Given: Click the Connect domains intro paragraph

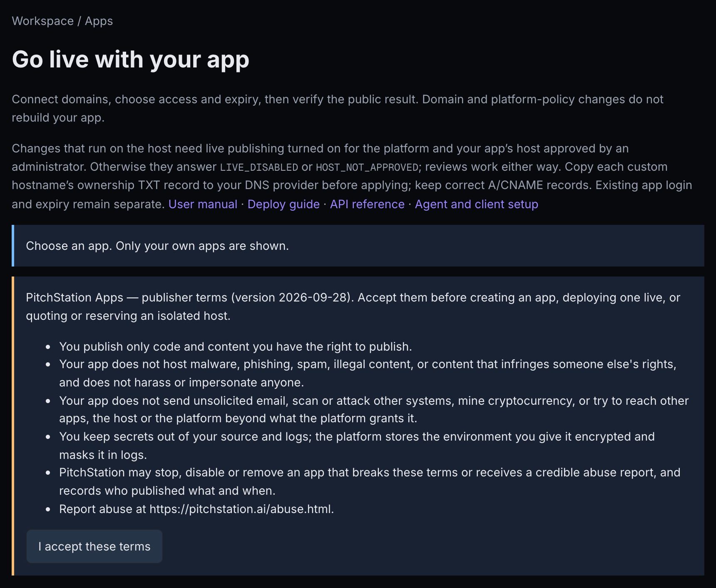Looking at the screenshot, I should pyautogui.click(x=337, y=108).
